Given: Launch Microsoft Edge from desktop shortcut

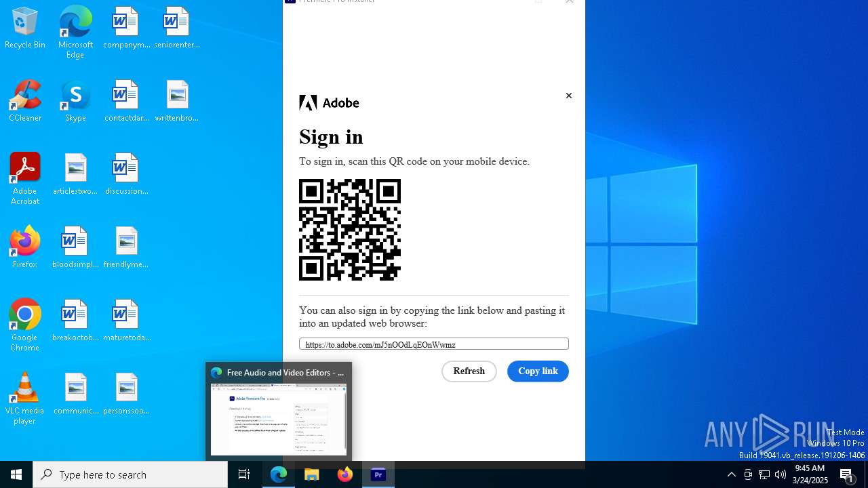Looking at the screenshot, I should (x=75, y=32).
